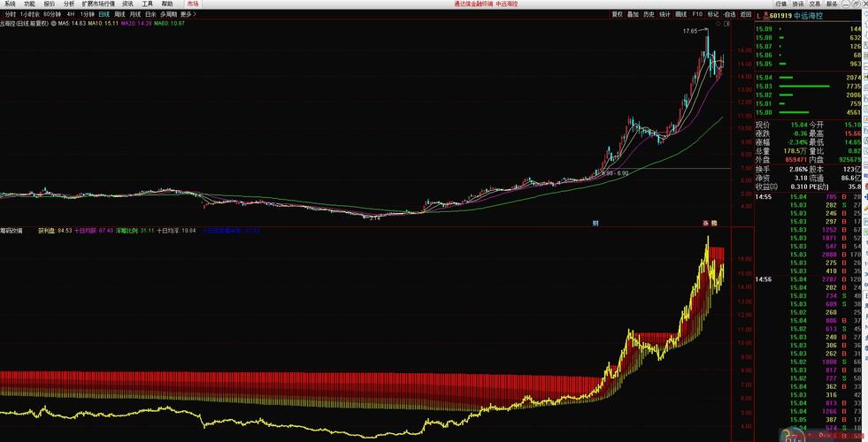Screen dimensions: 868x442
Task: Click the 叠加 overlay button
Action: pos(633,15)
